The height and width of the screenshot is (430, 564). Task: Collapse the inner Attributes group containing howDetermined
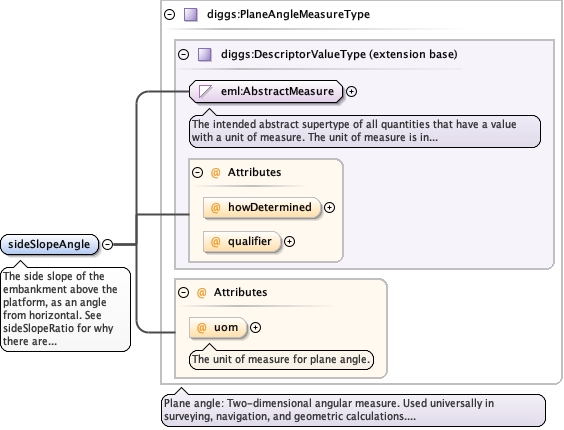(197, 172)
